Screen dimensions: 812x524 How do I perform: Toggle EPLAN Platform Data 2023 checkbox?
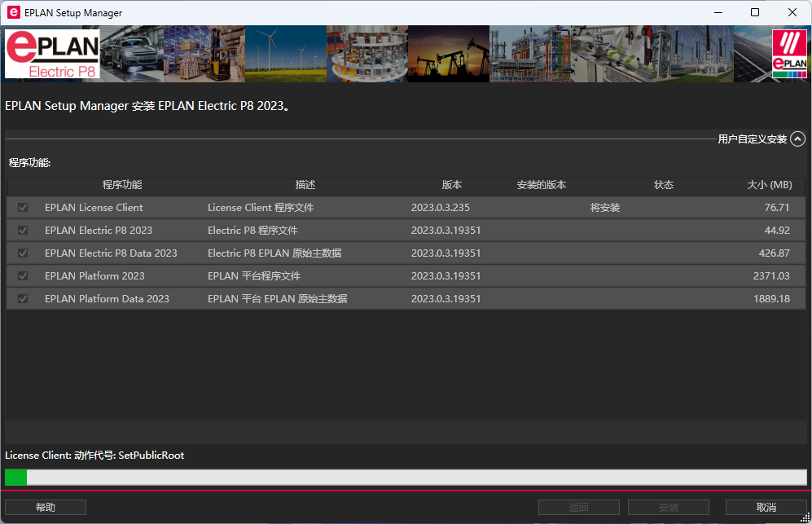(23, 298)
